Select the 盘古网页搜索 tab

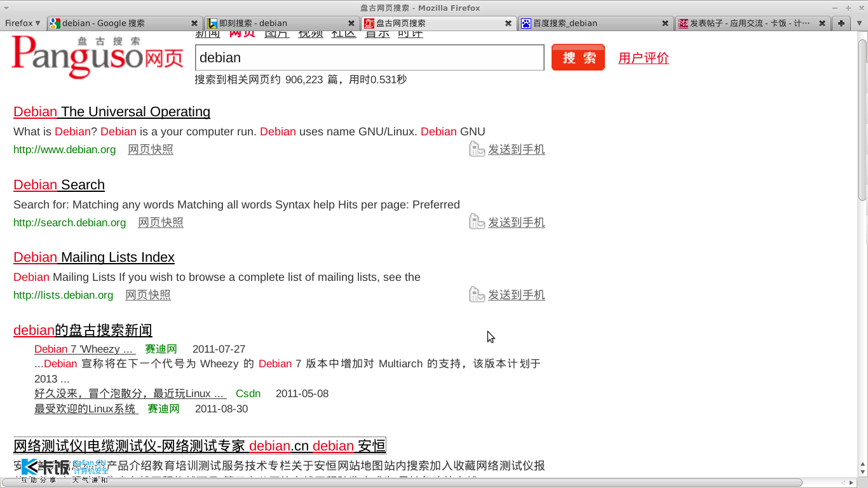[438, 23]
